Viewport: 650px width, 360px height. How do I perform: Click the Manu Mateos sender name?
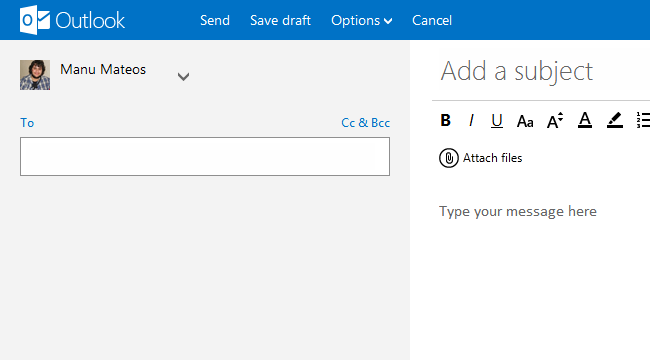coord(103,69)
